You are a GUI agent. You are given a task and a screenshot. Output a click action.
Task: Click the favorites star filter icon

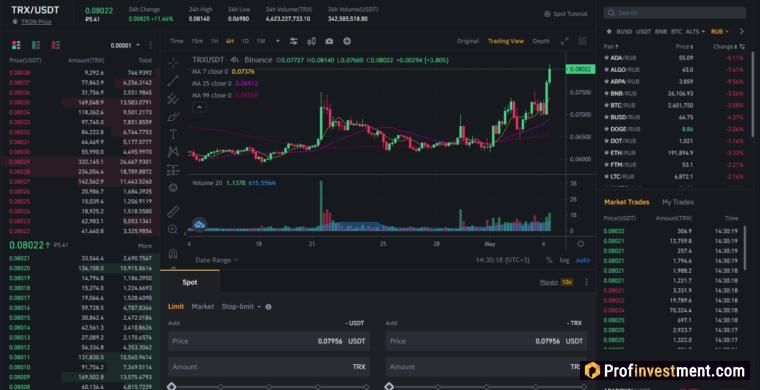(609, 31)
